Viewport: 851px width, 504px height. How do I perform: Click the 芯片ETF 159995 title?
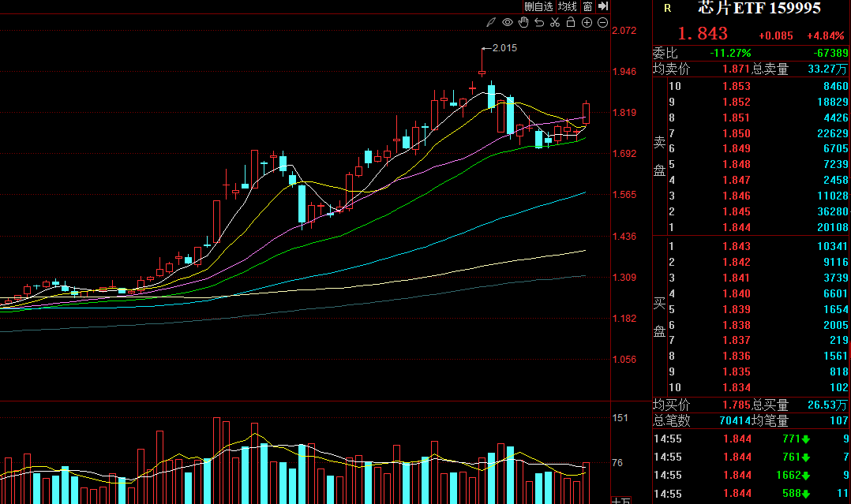[759, 9]
